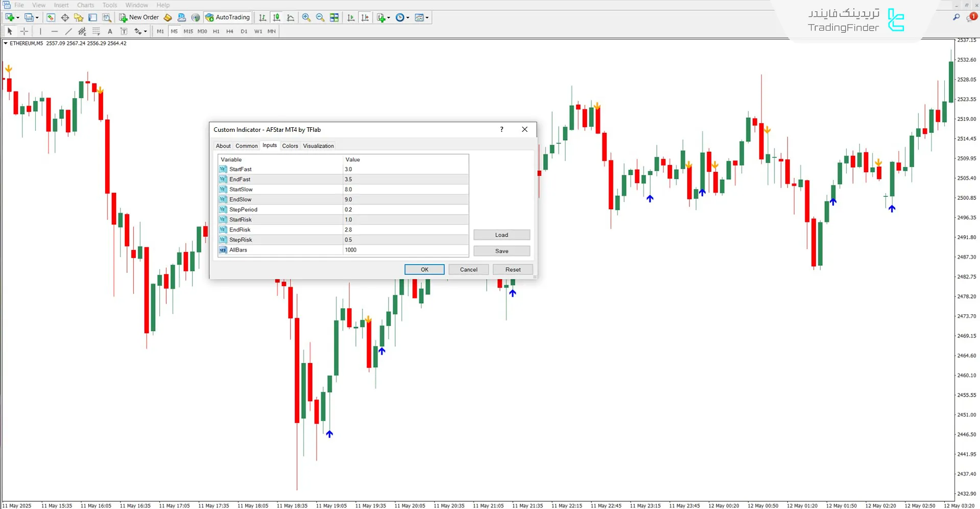Click the Reset button in the dialog
Image resolution: width=980 pixels, height=509 pixels.
(x=513, y=269)
